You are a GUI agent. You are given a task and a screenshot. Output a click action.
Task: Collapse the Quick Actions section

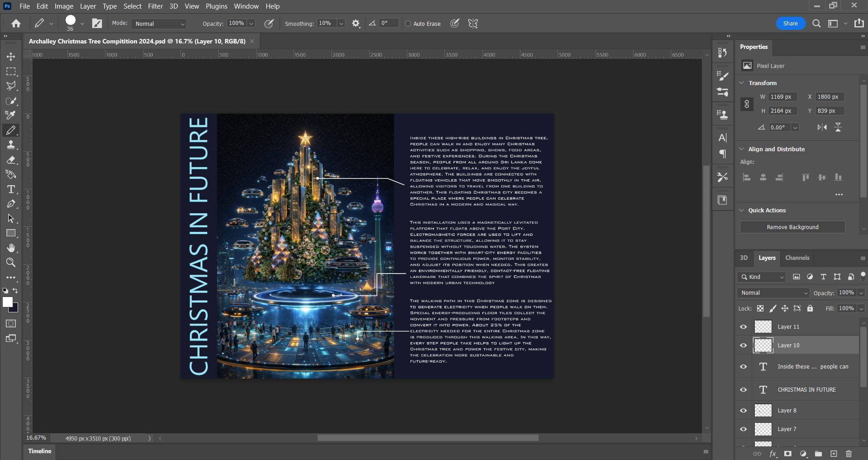tap(742, 211)
